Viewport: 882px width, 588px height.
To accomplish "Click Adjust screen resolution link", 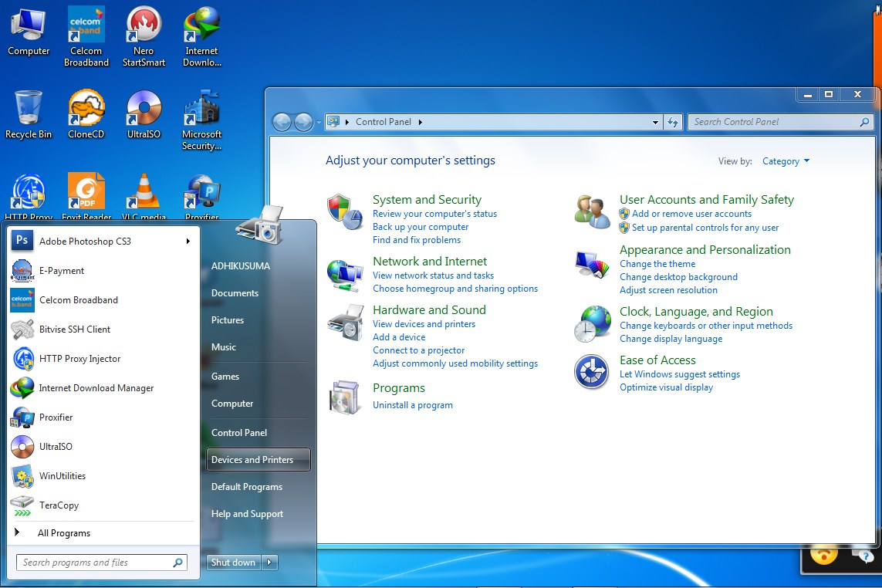I will pos(668,290).
